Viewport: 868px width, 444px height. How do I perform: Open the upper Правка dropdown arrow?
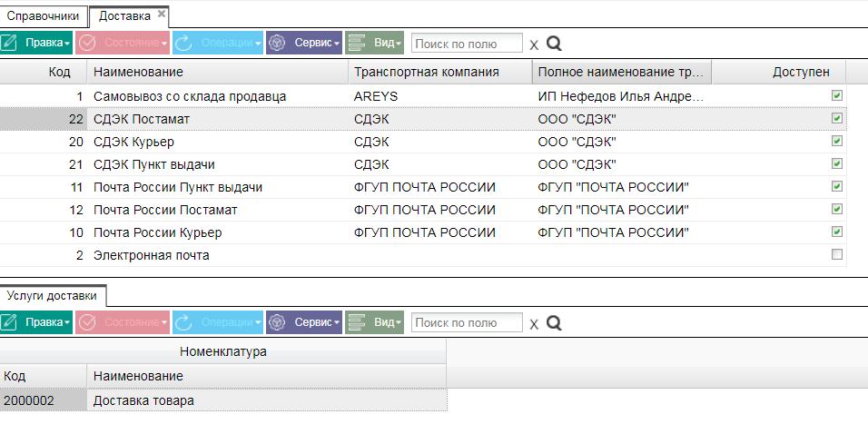click(x=67, y=44)
